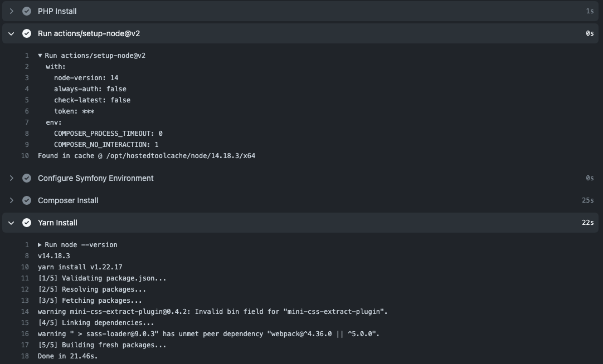Expand the 'Run node --version' log group
Image resolution: width=603 pixels, height=364 pixels.
pyautogui.click(x=39, y=244)
